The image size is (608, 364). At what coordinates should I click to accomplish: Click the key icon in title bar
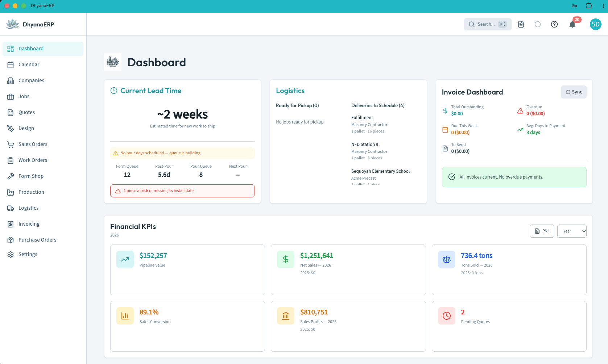click(x=574, y=6)
